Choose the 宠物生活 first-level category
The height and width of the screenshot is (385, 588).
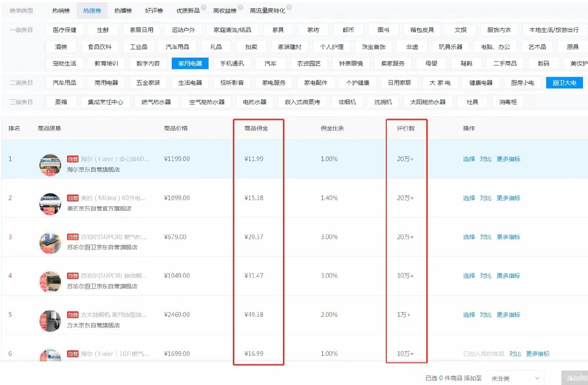(65, 63)
